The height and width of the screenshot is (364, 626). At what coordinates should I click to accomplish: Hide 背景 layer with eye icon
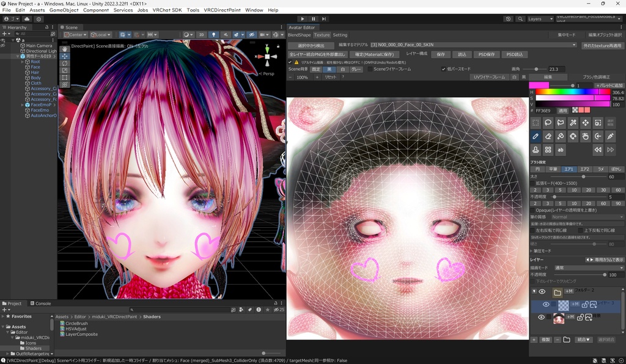point(542,318)
